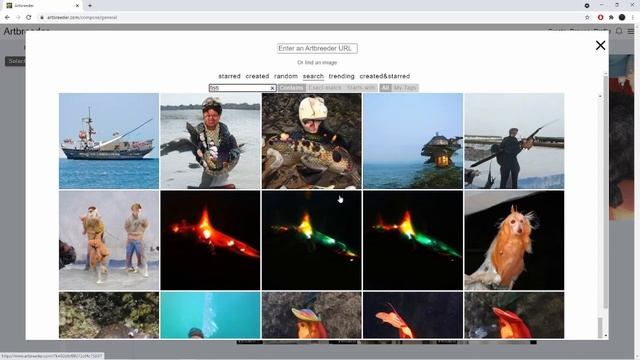Reload the page
Screen dimensions: 640x360
tap(29, 18)
